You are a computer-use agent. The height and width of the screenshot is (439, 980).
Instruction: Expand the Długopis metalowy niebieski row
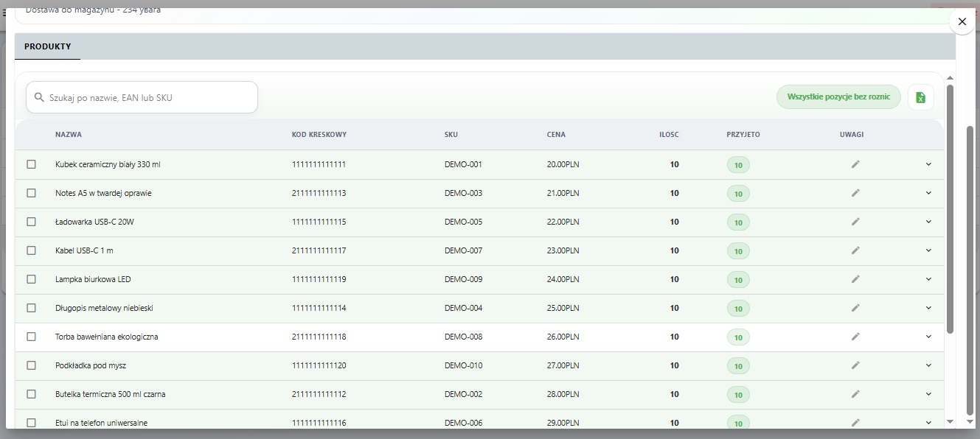point(928,308)
